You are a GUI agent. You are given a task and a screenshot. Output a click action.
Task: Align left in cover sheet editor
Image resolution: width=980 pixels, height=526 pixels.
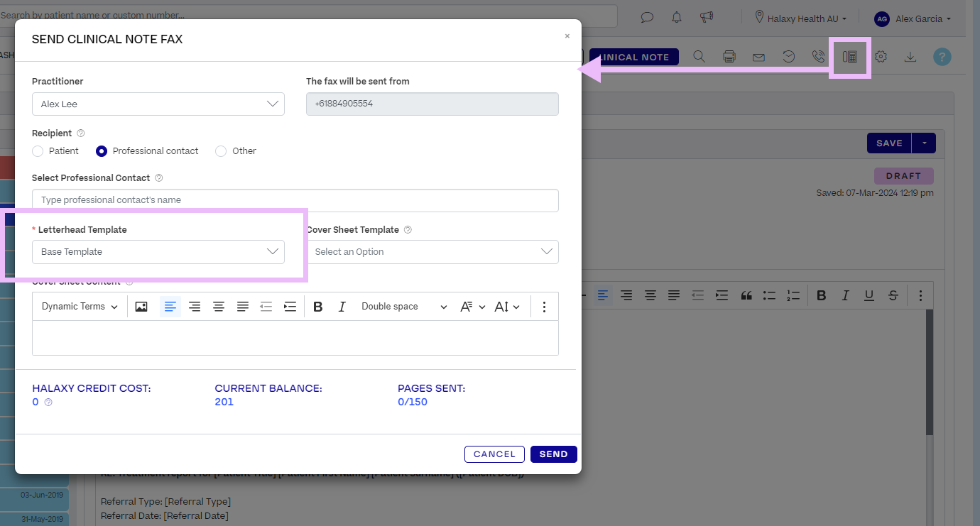[x=170, y=307]
